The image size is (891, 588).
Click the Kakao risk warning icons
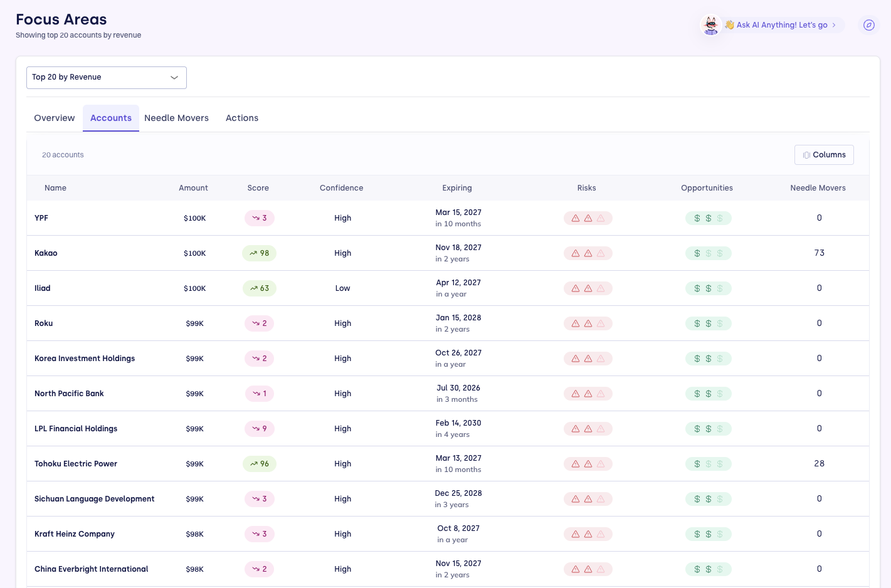click(x=588, y=253)
